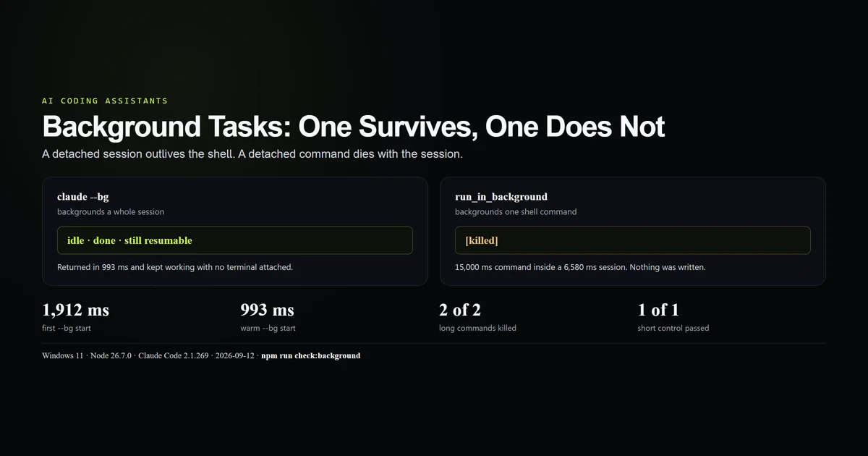Select the claude --bg card title
The height and width of the screenshot is (456, 868).
click(x=83, y=196)
